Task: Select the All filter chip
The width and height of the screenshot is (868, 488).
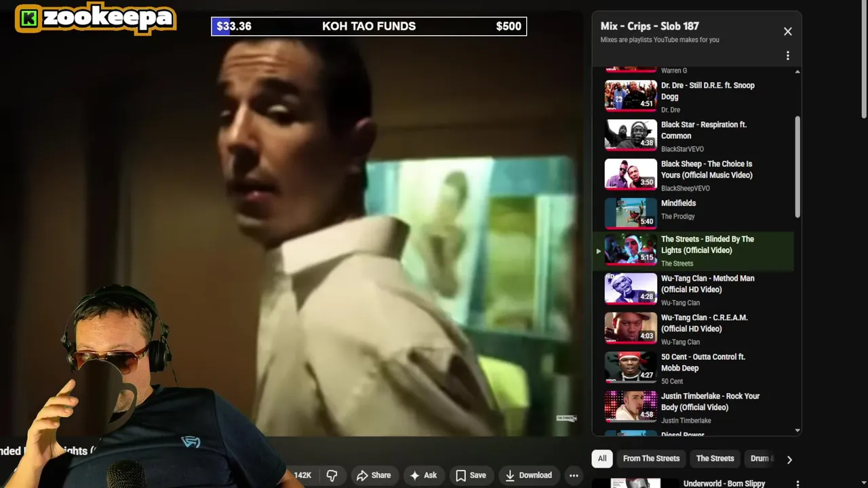Action: tap(601, 459)
